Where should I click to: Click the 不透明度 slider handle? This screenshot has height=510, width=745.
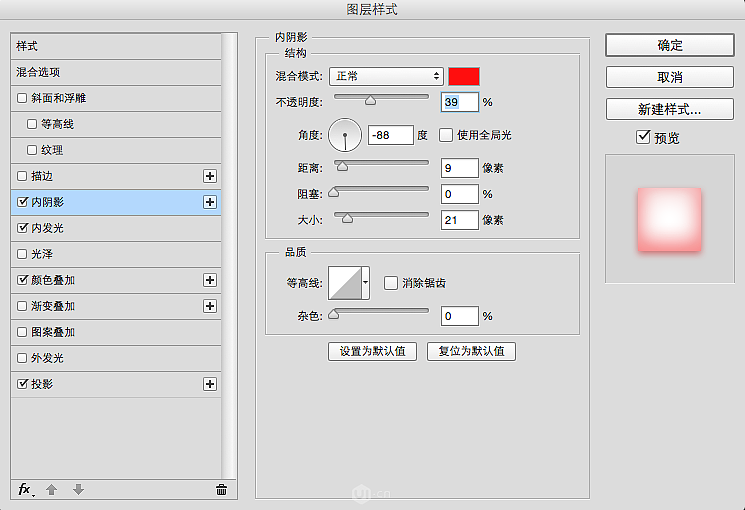371,100
